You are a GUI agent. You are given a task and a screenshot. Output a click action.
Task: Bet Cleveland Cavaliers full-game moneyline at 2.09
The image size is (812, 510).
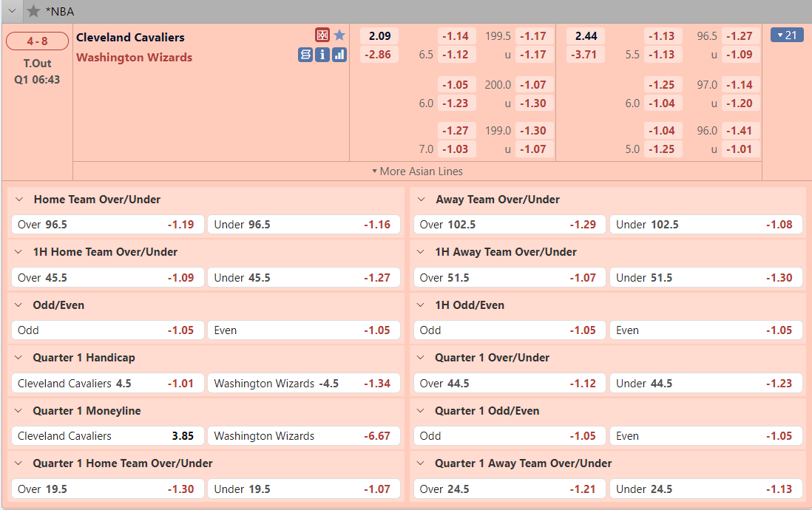379,35
